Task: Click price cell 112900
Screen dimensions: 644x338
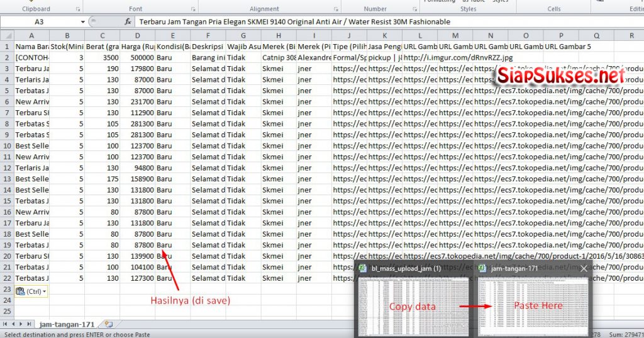Action: pos(138,113)
